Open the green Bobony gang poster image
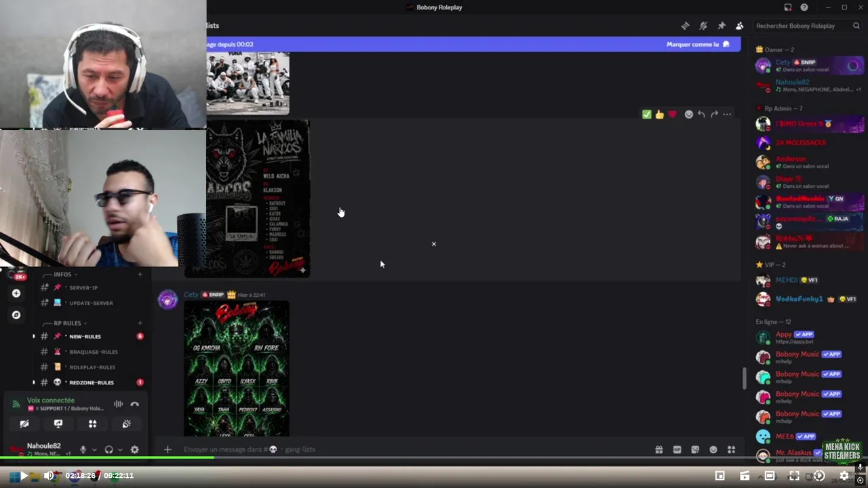This screenshot has height=488, width=868. [237, 369]
